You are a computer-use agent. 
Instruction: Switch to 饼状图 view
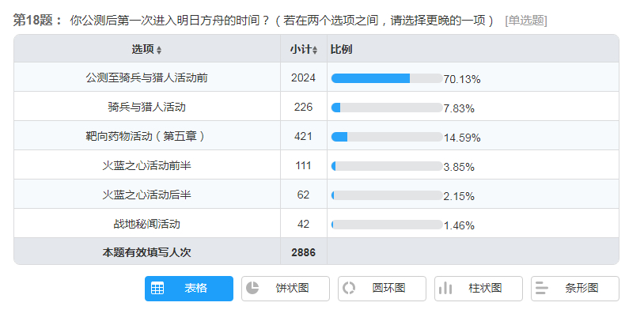[286, 288]
